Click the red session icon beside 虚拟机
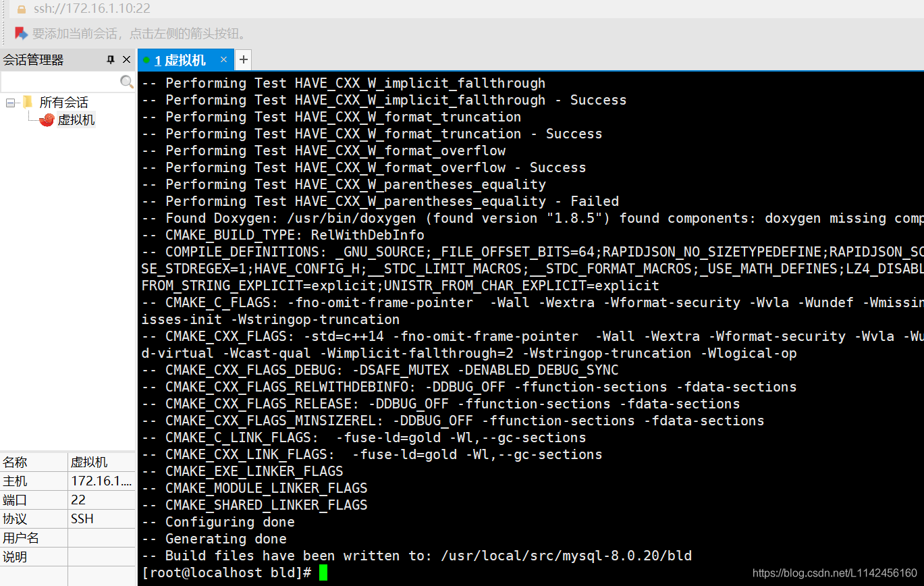924x586 pixels. coord(47,120)
